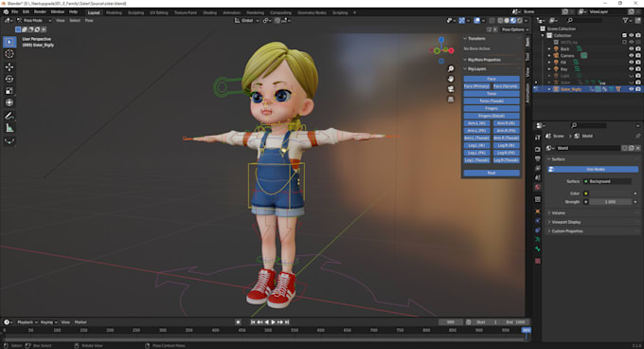Select the Cursor tool

click(9, 54)
